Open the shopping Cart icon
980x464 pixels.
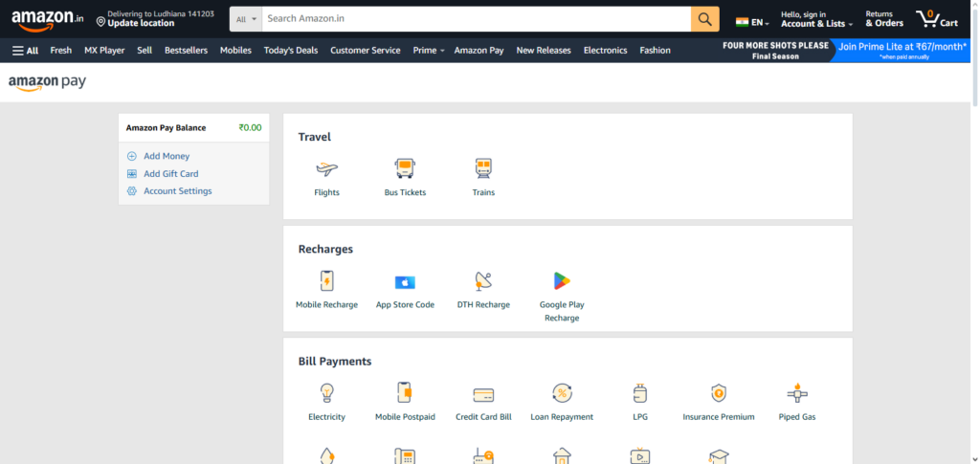pyautogui.click(x=937, y=19)
